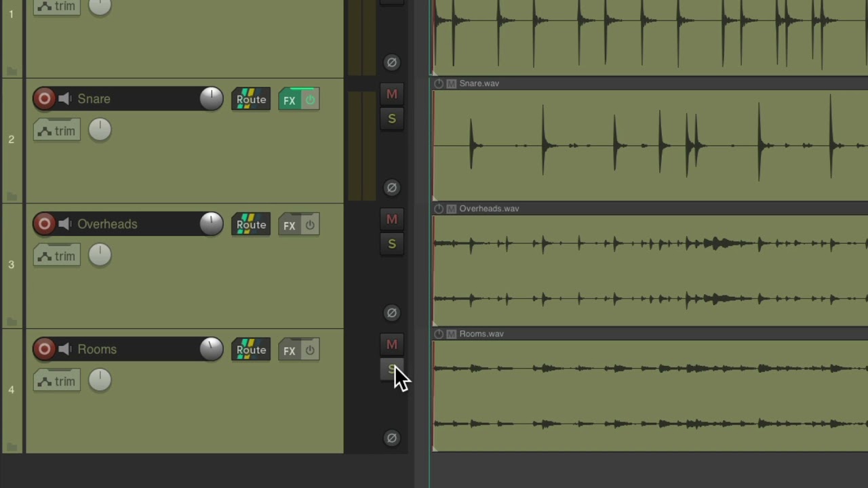Viewport: 868px width, 488px height.
Task: Open the FX chain on Snare track
Action: pyautogui.click(x=289, y=100)
